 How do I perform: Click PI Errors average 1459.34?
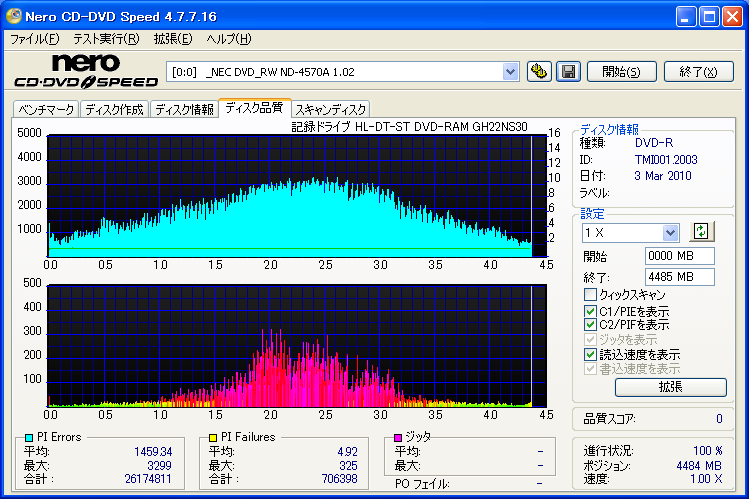point(153,452)
